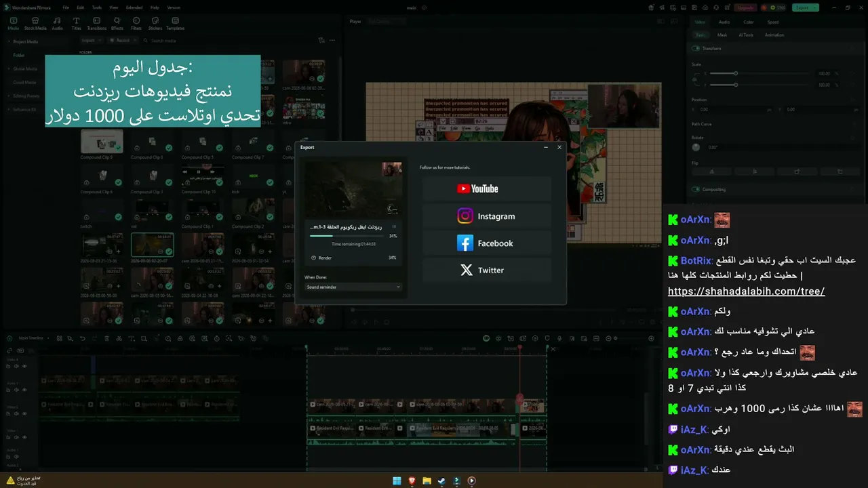Screen dimensions: 868x488
Task: Open the File menu
Action: (x=66, y=7)
